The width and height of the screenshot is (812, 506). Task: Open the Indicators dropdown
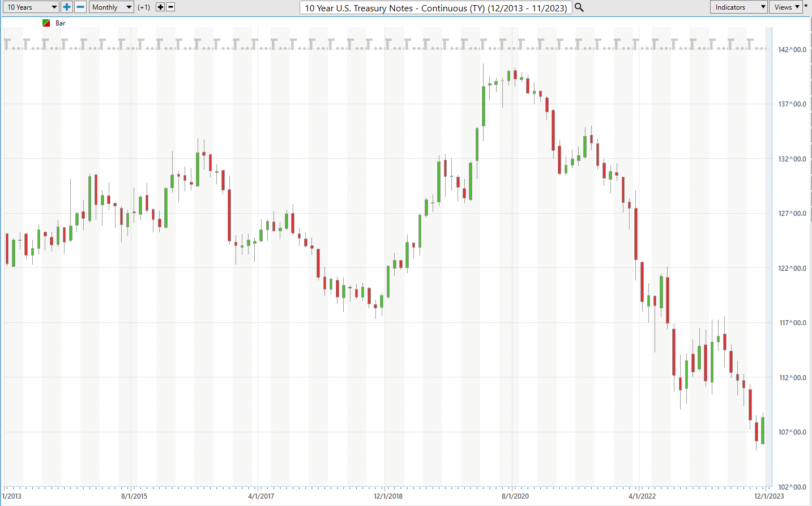coord(739,7)
